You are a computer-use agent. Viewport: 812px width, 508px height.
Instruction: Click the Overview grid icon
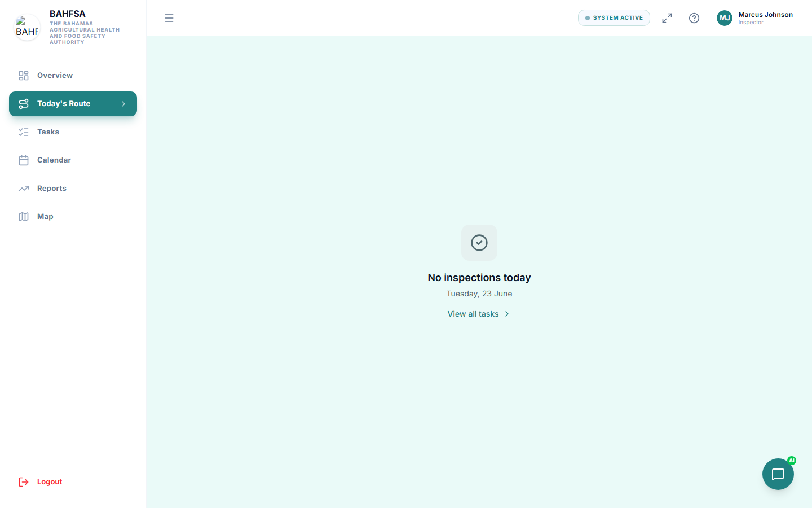[24, 76]
